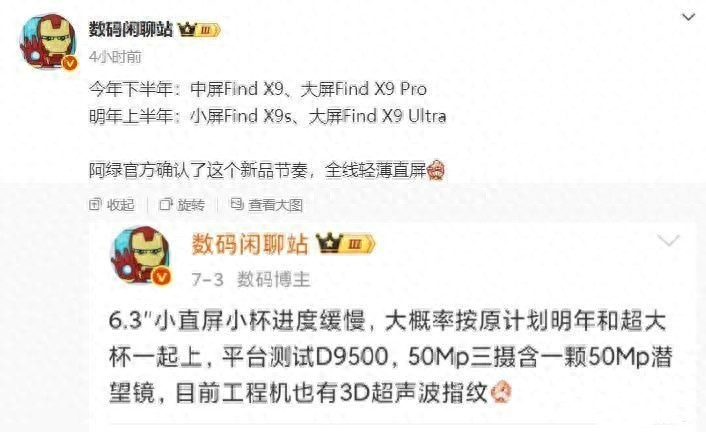Open the 数码闲聊站 profile from top username
The width and height of the screenshot is (706, 432).
tap(131, 30)
